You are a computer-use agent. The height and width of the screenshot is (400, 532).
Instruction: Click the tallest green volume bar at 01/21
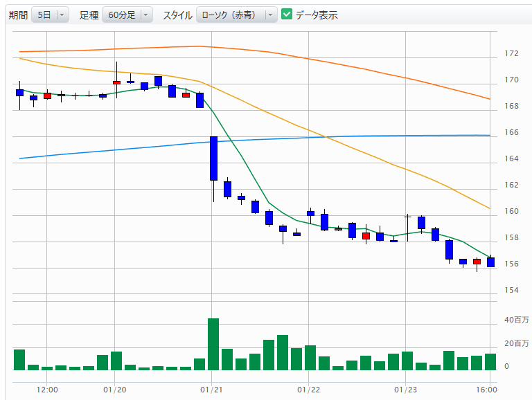click(x=213, y=344)
